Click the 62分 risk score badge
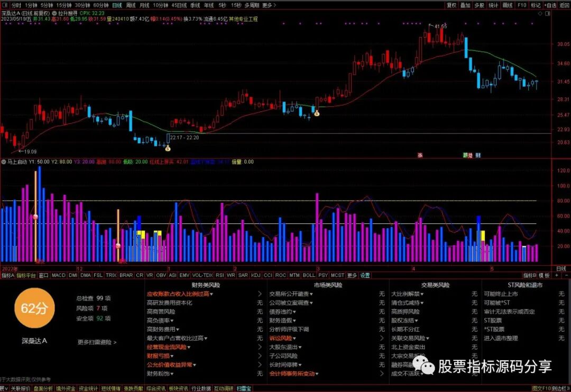571x392 pixels. tap(34, 308)
